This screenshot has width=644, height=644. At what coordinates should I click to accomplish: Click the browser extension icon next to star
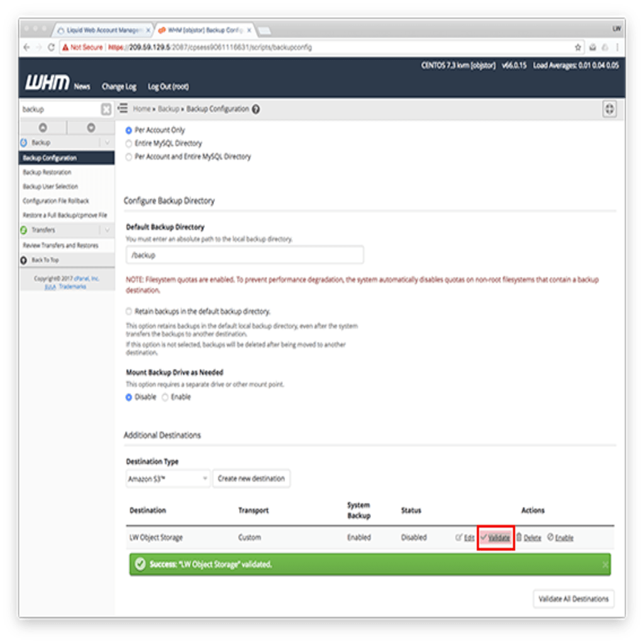pos(592,47)
